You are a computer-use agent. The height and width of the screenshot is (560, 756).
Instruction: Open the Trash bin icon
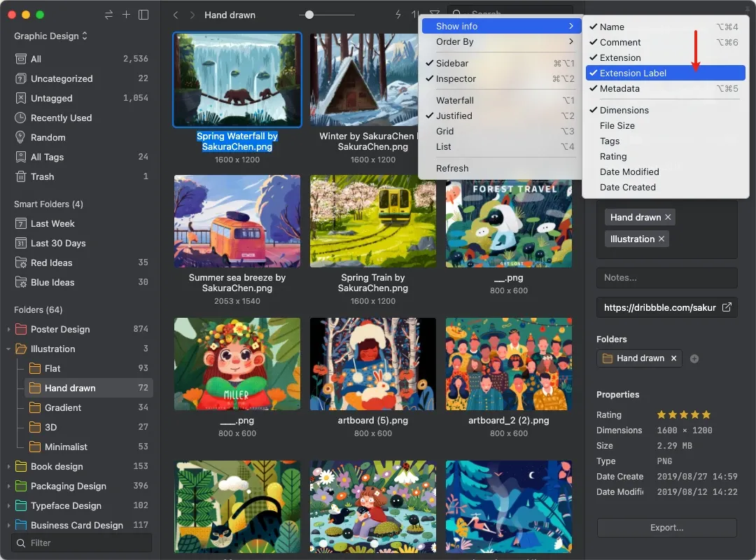pyautogui.click(x=21, y=176)
